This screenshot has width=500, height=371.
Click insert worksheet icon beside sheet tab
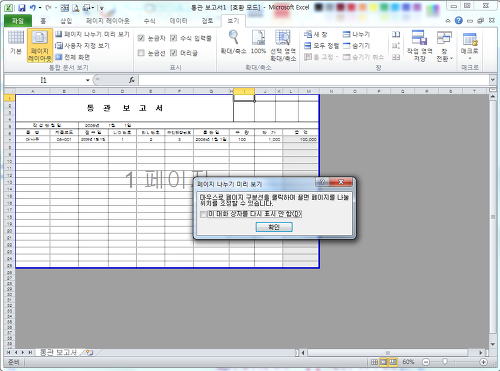(90, 352)
